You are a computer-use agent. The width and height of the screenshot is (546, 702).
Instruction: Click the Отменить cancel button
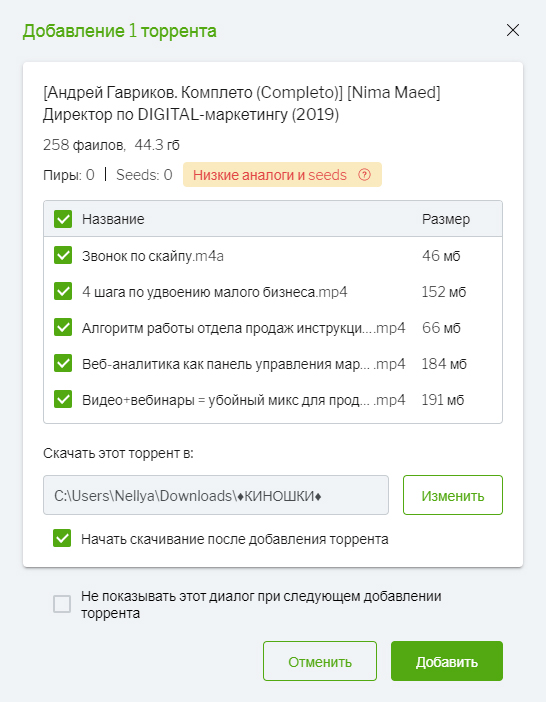pyautogui.click(x=320, y=661)
